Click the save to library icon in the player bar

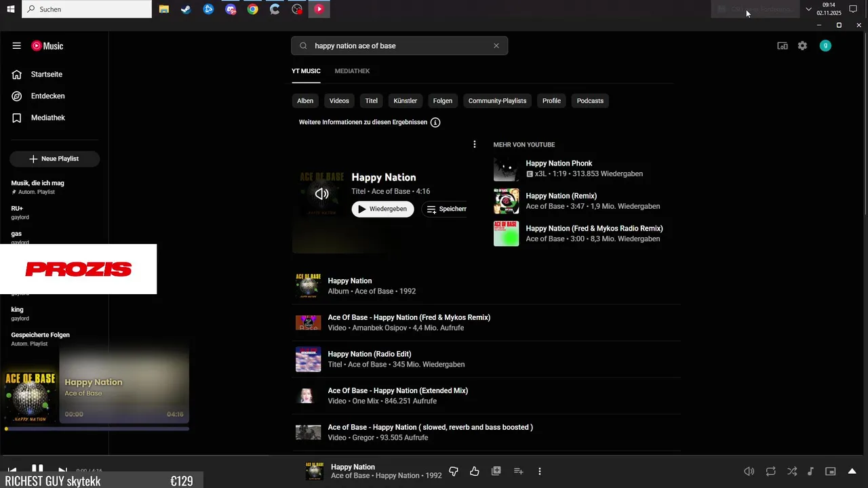[x=496, y=471]
